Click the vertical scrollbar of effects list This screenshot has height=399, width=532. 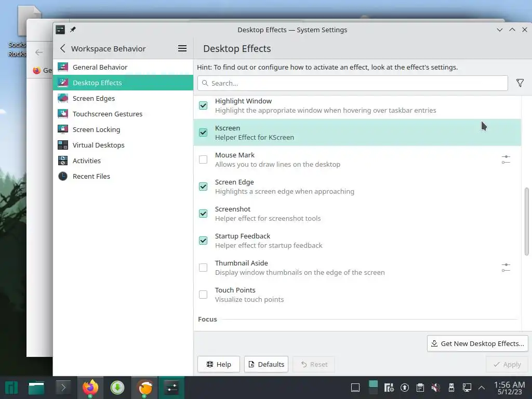point(527,221)
